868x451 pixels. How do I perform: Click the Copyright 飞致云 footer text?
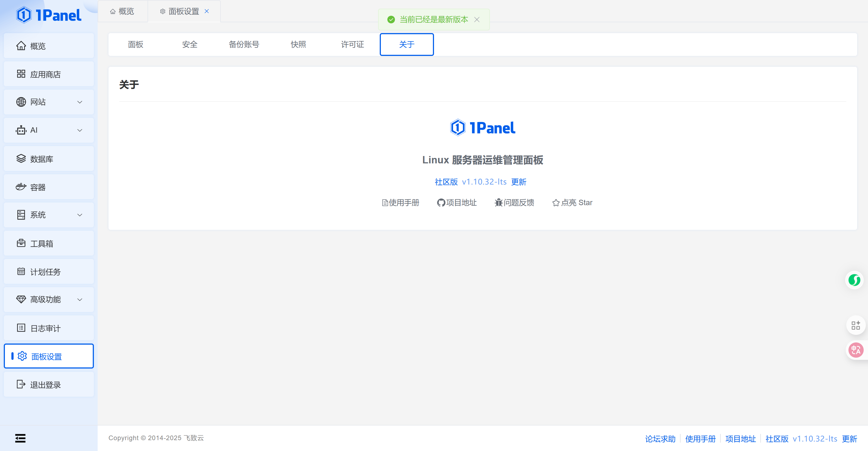pyautogui.click(x=156, y=438)
